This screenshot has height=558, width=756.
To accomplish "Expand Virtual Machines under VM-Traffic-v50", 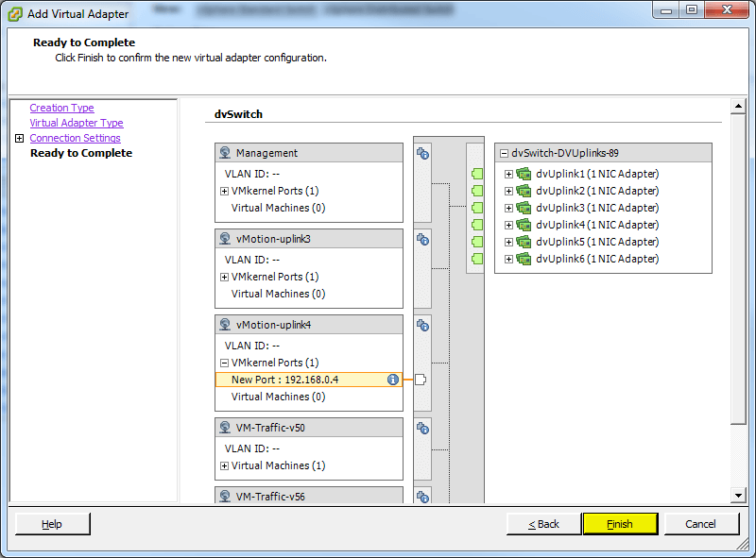I will [x=224, y=465].
